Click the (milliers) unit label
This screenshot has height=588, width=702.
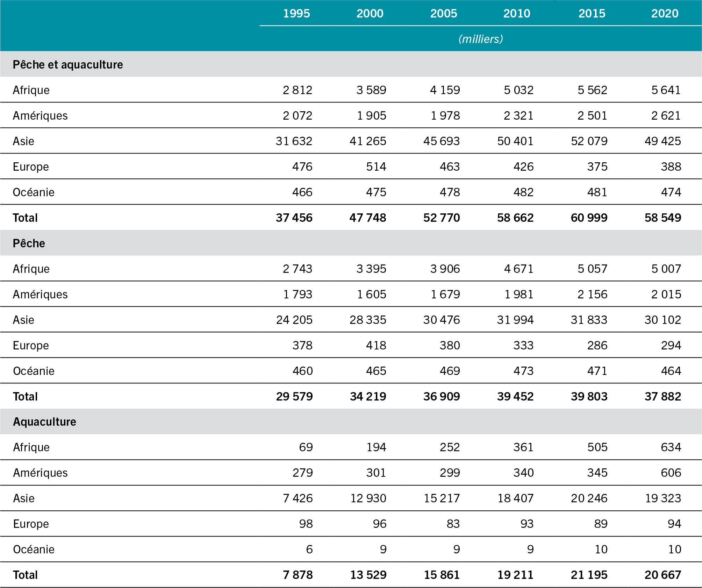pyautogui.click(x=481, y=39)
